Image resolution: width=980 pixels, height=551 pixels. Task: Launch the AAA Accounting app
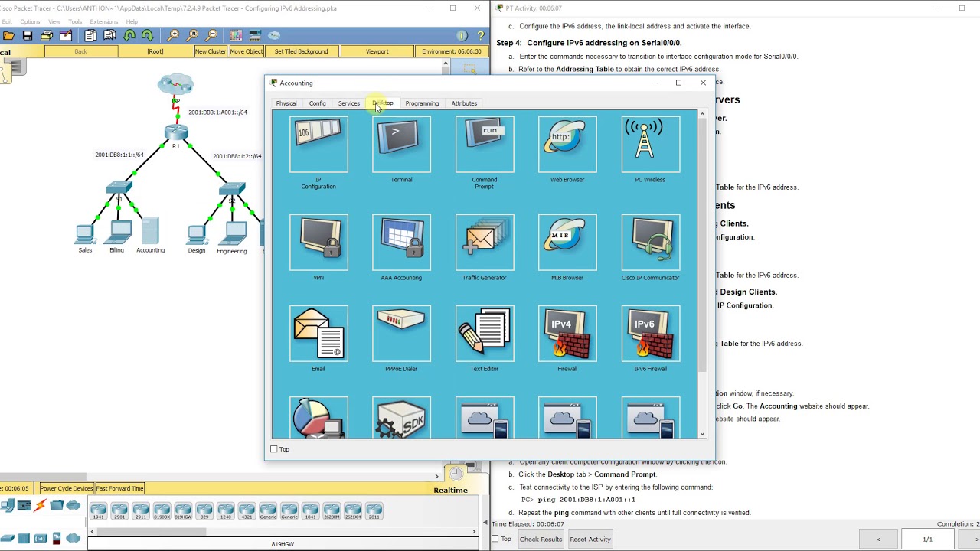coord(401,243)
